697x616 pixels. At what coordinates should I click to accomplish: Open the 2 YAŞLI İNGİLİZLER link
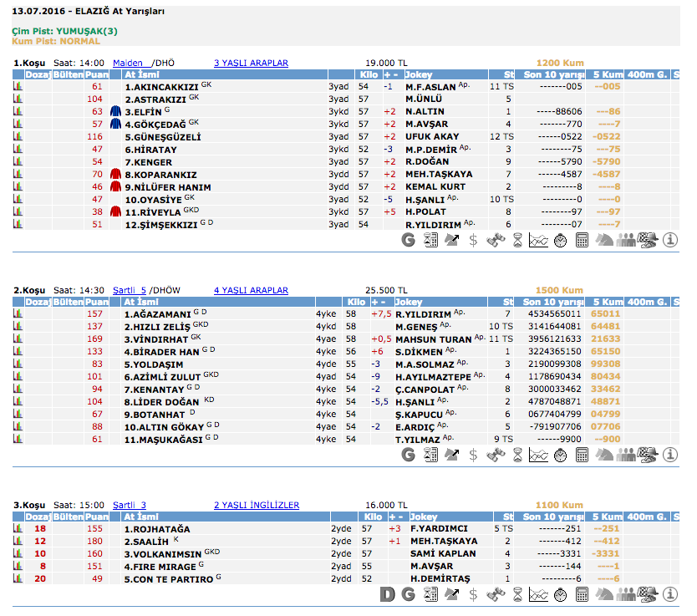pos(257,505)
